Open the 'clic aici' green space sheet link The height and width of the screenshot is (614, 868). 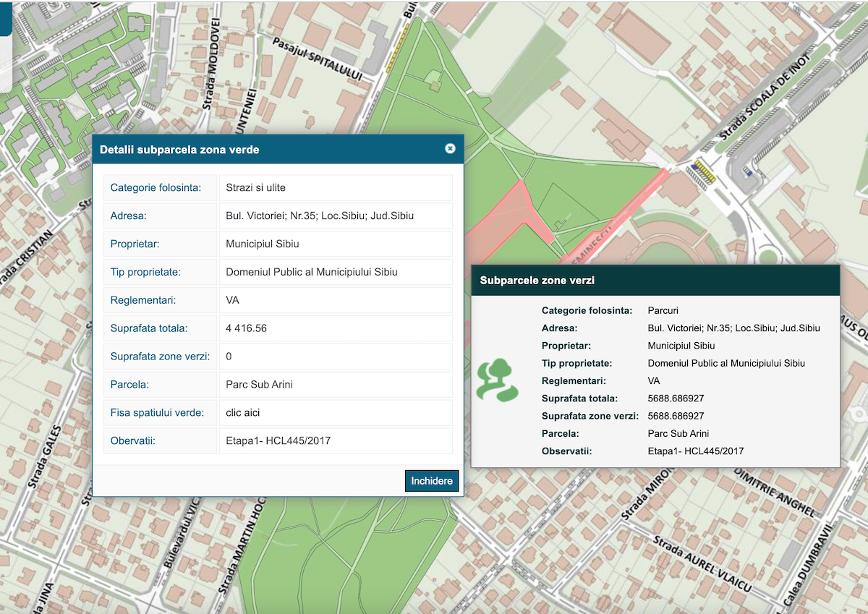coord(242,413)
